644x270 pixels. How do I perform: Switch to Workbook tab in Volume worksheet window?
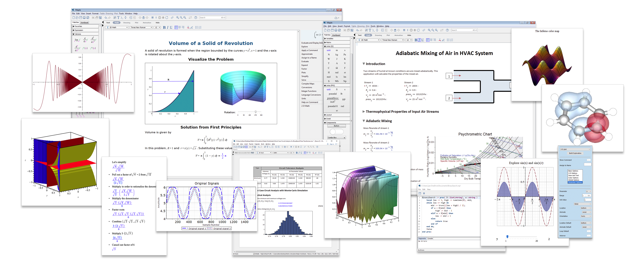click(85, 23)
